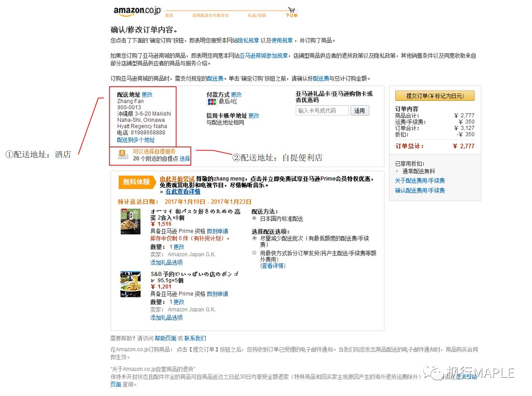Click the 无料体验 Prime trial badge
This screenshot has width=532, height=396.
(137, 182)
